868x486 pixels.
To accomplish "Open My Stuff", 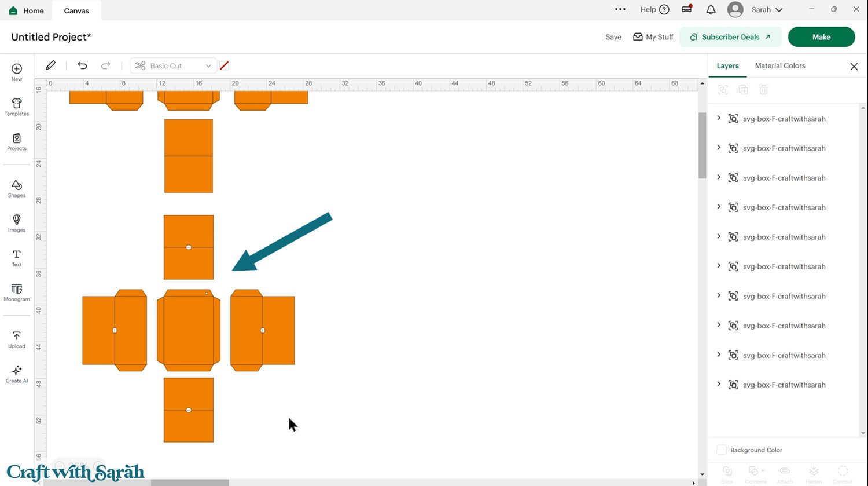I will pos(653,37).
